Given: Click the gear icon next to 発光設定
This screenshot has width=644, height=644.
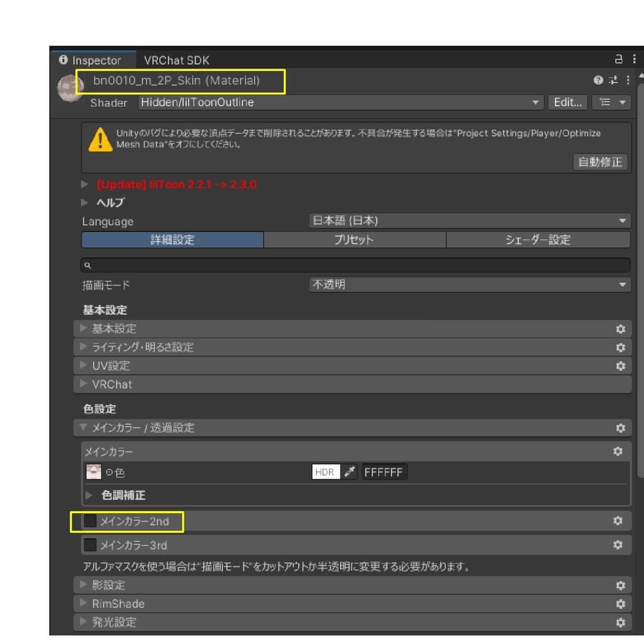Looking at the screenshot, I should [621, 622].
